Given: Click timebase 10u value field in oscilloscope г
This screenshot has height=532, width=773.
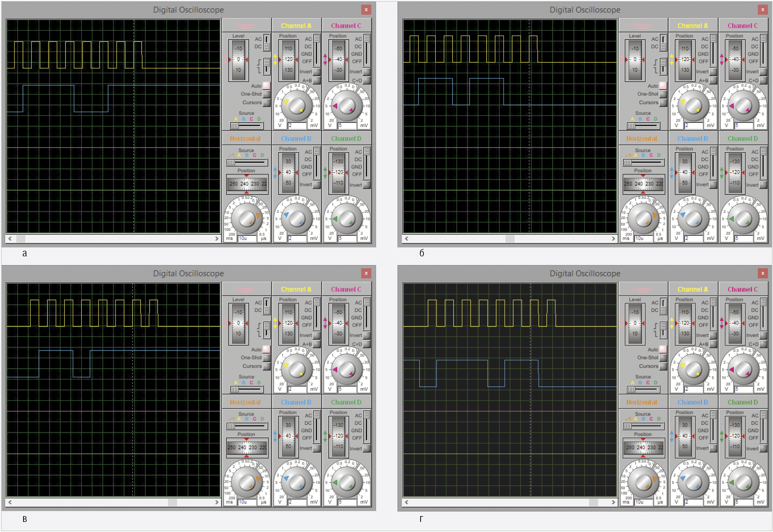Looking at the screenshot, I should pyautogui.click(x=644, y=502).
